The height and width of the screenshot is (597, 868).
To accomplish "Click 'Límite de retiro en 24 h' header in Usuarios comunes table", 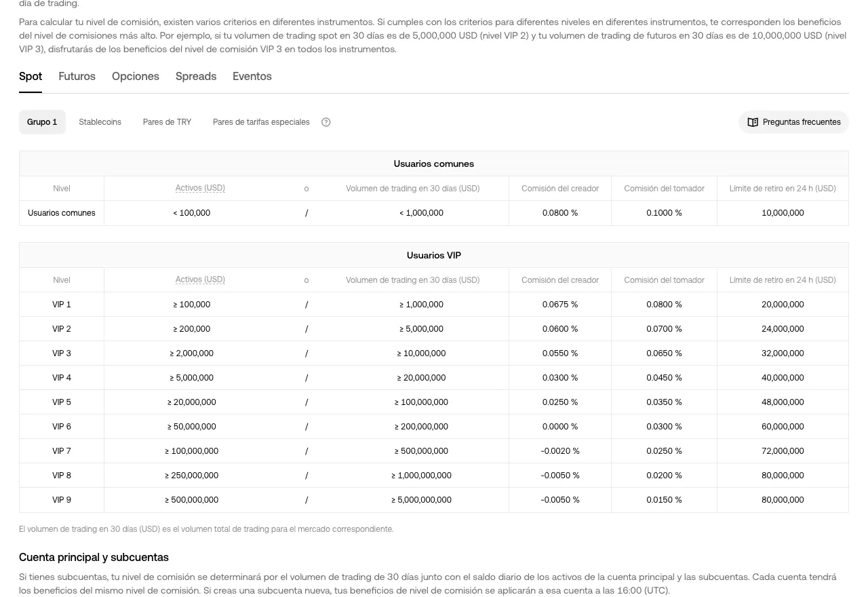I will coord(783,189).
